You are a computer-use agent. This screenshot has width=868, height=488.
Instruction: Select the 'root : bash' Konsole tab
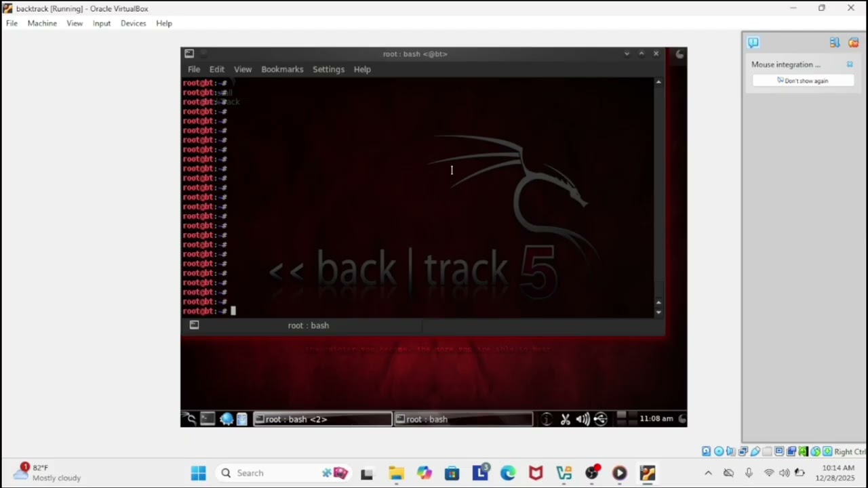click(309, 325)
